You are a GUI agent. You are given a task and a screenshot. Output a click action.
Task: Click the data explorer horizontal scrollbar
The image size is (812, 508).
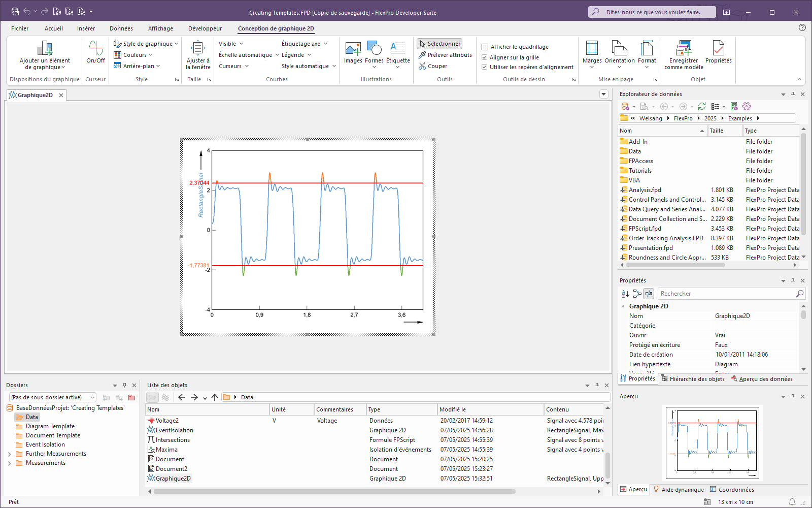tap(675, 265)
